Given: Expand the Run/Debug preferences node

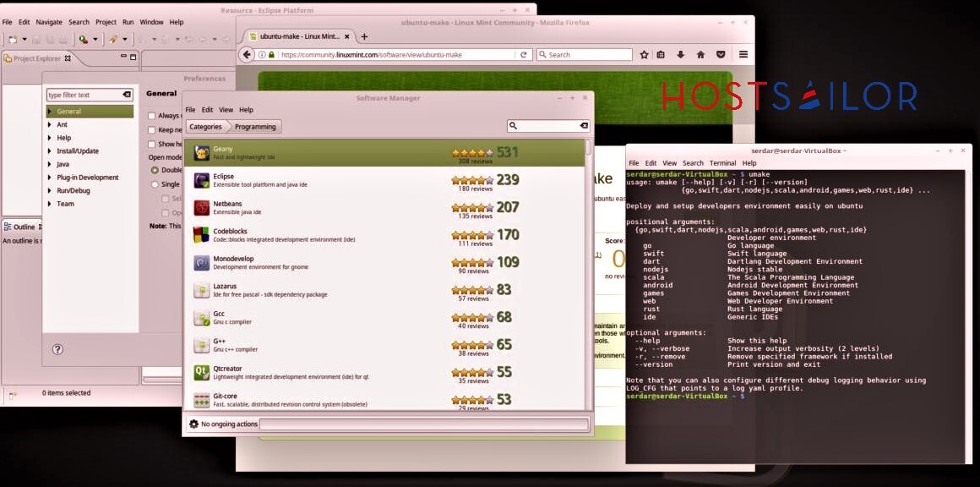Looking at the screenshot, I should [x=50, y=191].
